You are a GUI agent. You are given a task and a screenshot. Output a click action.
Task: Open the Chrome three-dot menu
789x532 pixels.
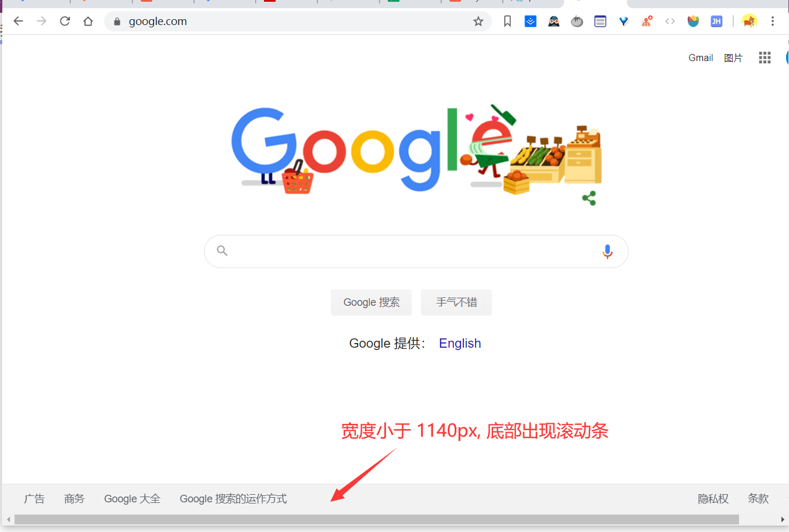[773, 22]
